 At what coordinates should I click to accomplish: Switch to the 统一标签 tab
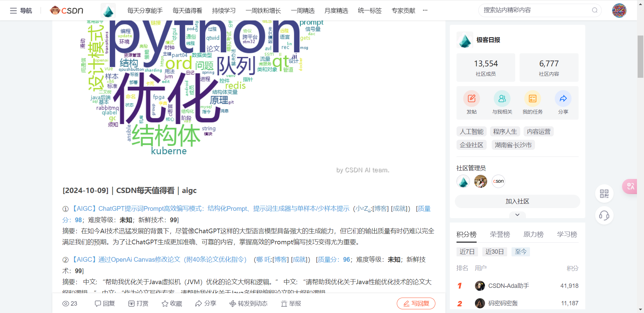point(370,11)
